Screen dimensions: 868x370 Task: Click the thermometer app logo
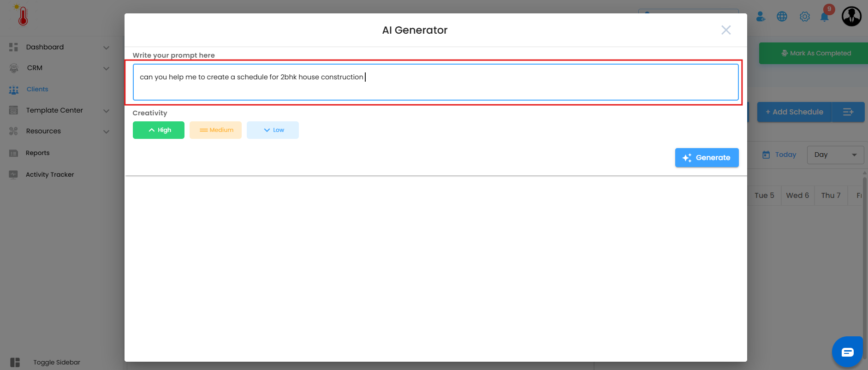coord(23,16)
